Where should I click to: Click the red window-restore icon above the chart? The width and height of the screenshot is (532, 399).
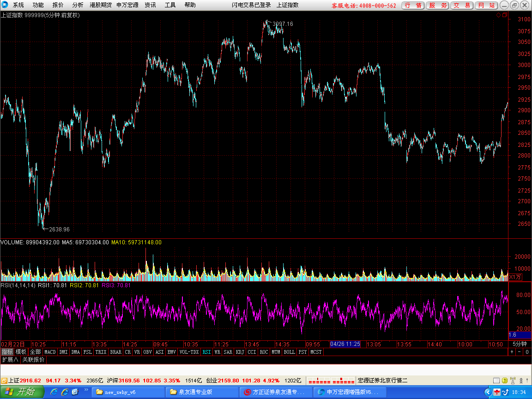coord(505,15)
